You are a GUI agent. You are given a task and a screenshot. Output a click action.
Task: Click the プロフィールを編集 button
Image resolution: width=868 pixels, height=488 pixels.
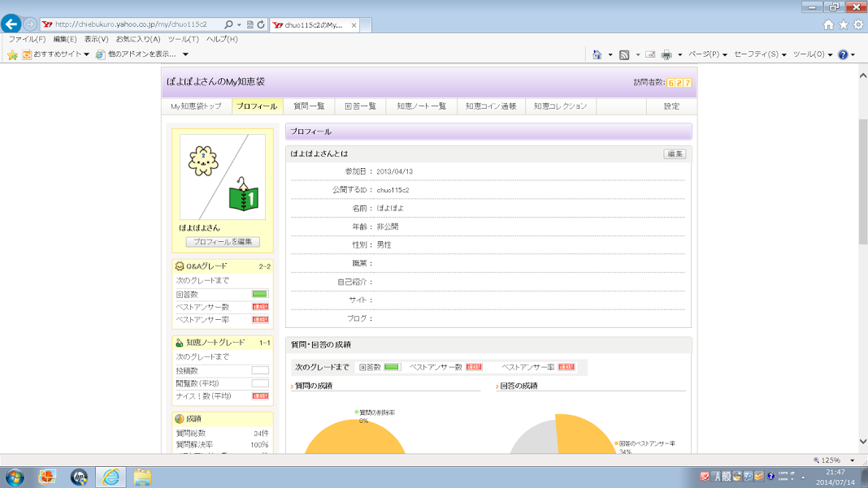tap(223, 242)
